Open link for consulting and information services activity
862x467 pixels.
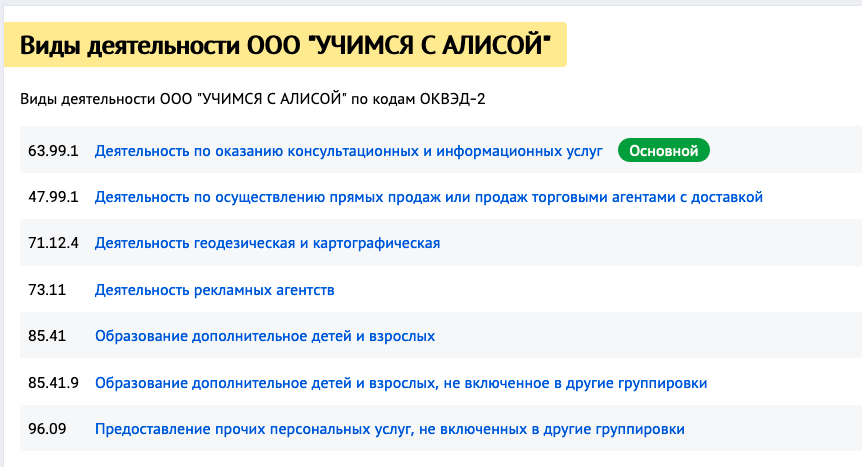(349, 151)
